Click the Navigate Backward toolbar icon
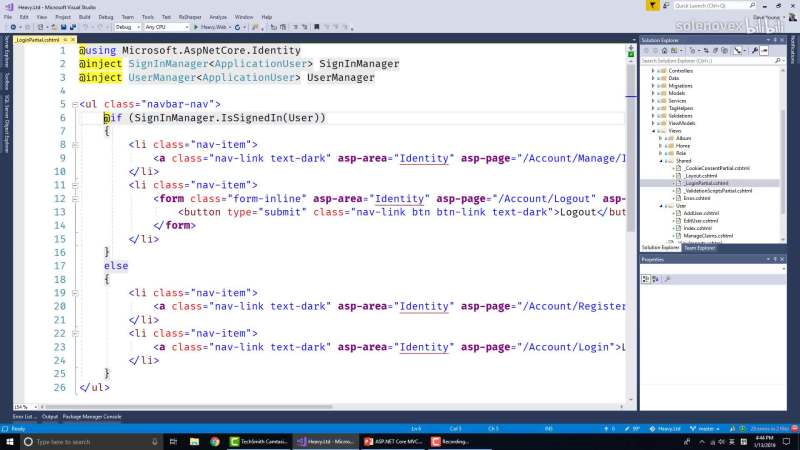This screenshot has width=800, height=450. [13, 27]
